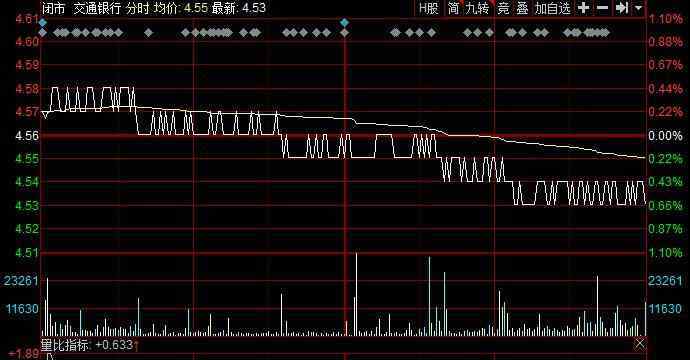Image resolution: width=690 pixels, height=360 pixels.
Task: Click the first gray diamond info marker
Action: 43,33
